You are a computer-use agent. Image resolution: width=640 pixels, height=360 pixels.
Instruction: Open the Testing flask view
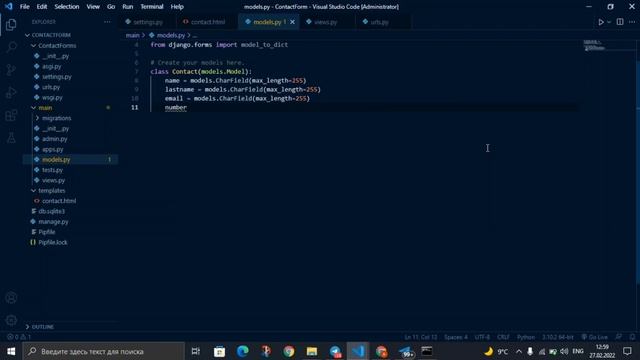[11, 138]
